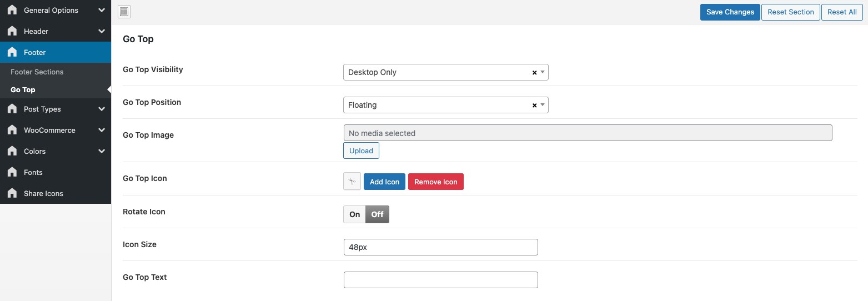This screenshot has width=868, height=301.
Task: Click the Go Top icon preview box
Action: (x=352, y=182)
